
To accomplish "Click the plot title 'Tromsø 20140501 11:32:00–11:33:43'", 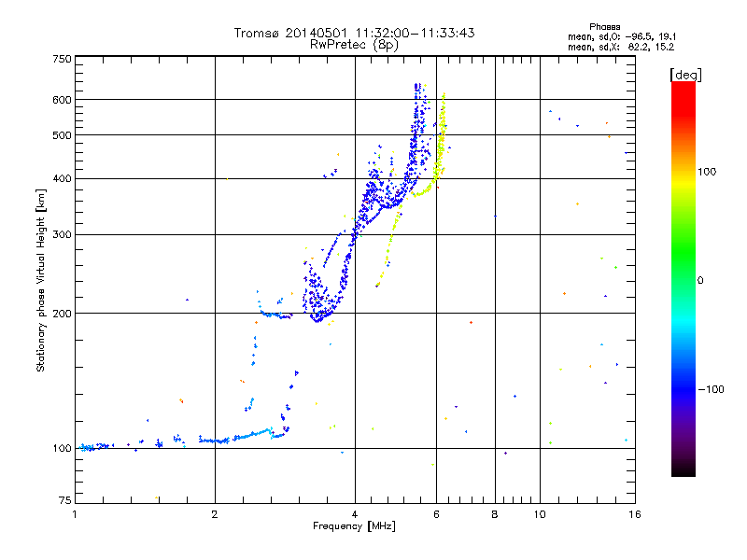I will click(354, 33).
